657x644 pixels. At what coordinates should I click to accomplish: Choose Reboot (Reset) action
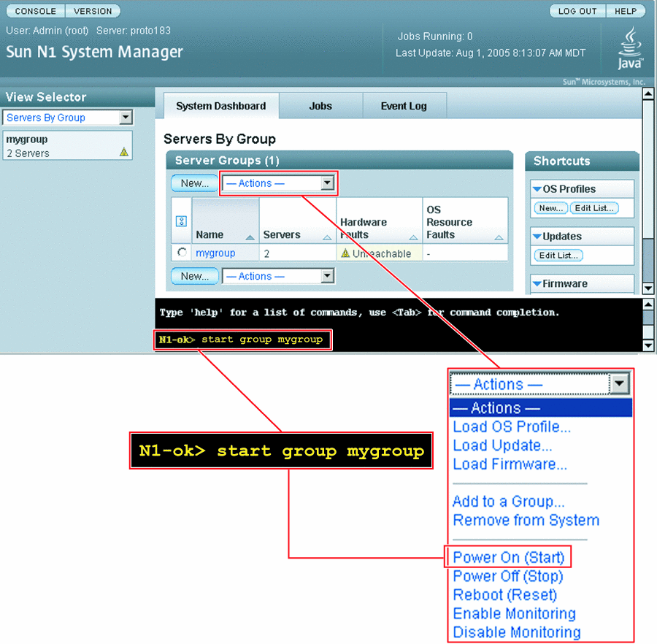click(x=505, y=594)
